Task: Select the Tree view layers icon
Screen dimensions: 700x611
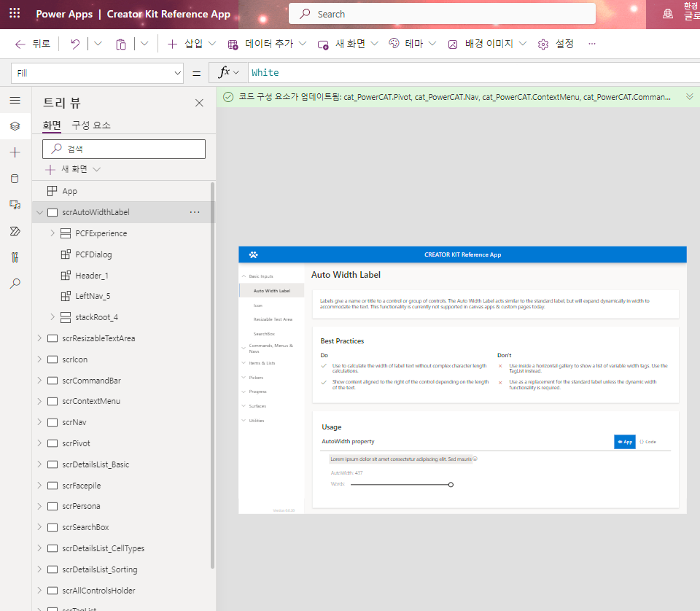Action: (x=15, y=126)
